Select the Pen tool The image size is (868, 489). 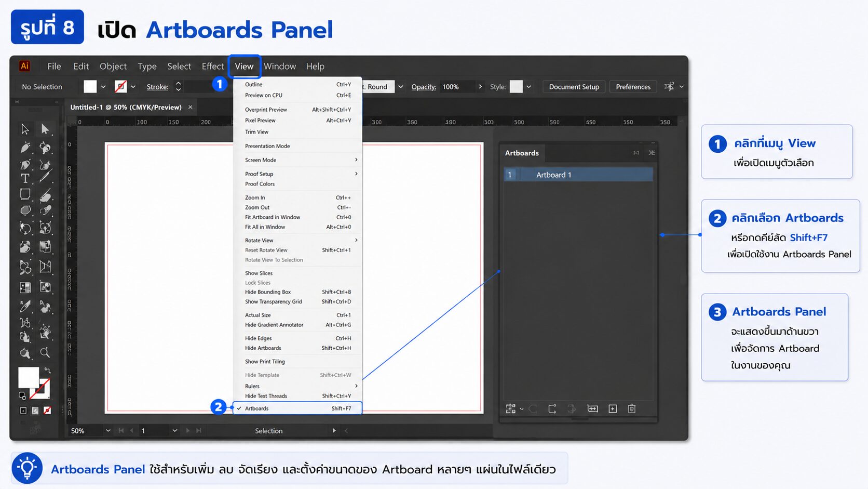(x=25, y=148)
